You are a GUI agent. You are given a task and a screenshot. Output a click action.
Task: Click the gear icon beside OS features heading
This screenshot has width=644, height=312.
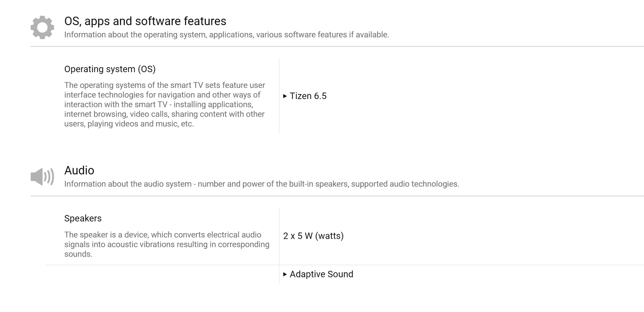click(x=42, y=27)
